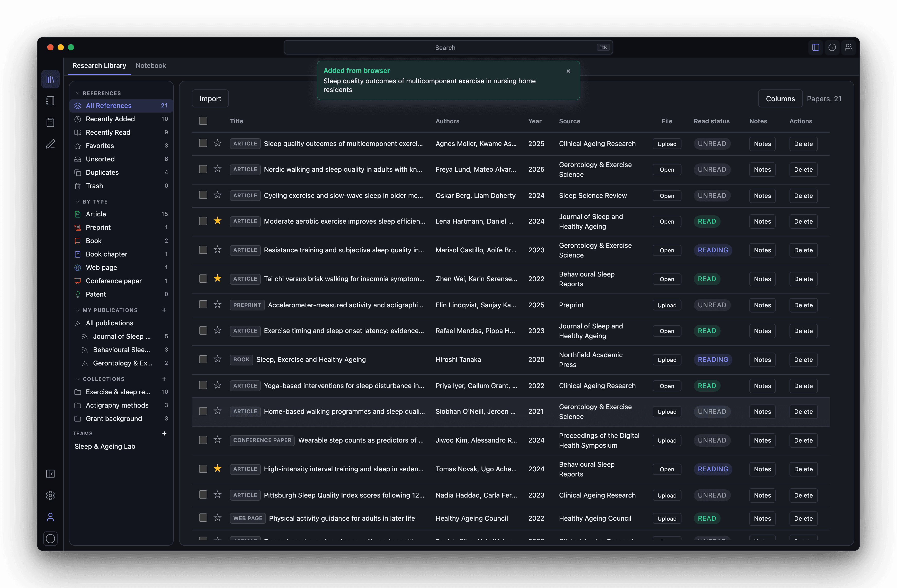The image size is (897, 588).
Task: Change READING status of Tanaka book
Action: click(713, 360)
